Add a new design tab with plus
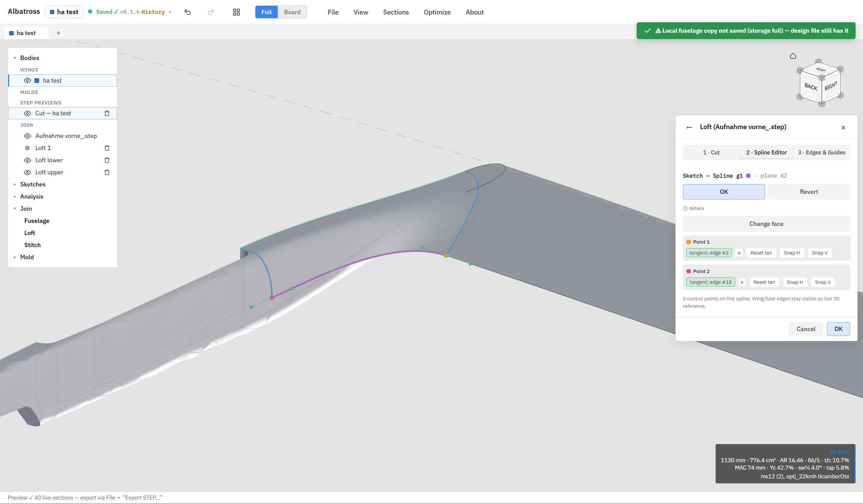The image size is (863, 504). coord(58,33)
